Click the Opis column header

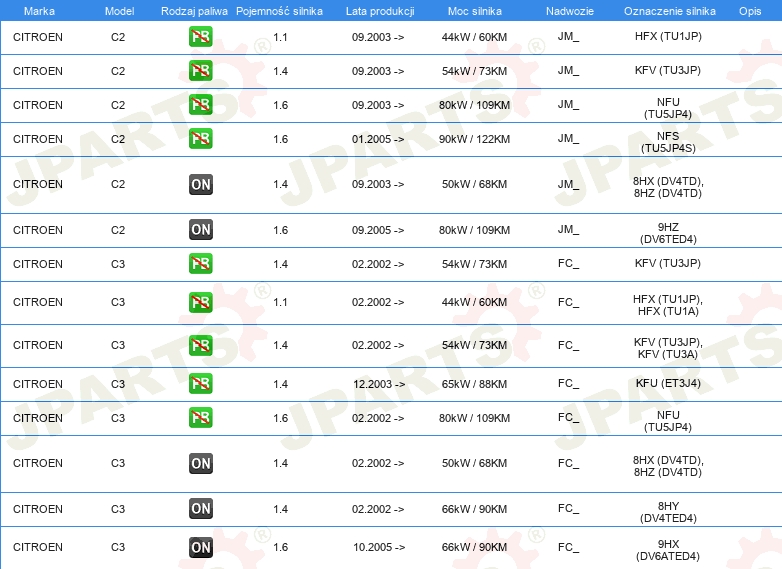tap(750, 11)
